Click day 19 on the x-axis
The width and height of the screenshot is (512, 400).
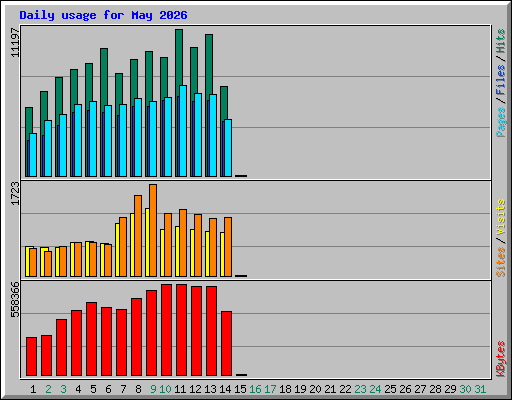coord(300,389)
